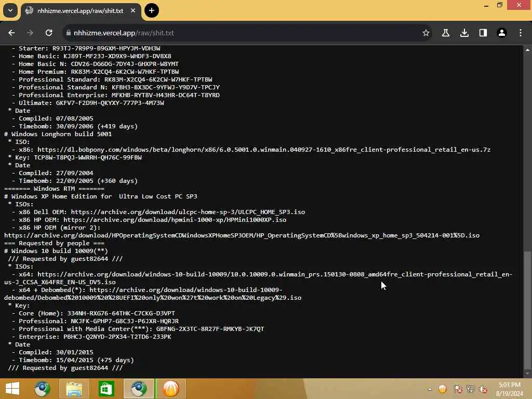Expand the tab search dropdown arrow

coord(10,10)
